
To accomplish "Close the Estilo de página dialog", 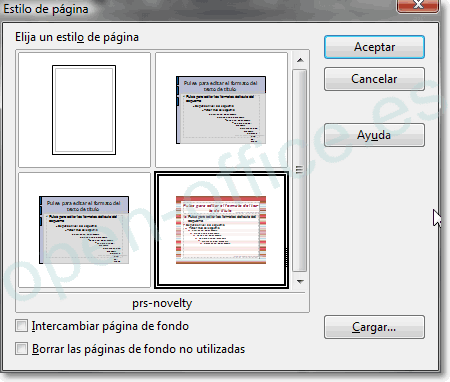I will point(417,6).
